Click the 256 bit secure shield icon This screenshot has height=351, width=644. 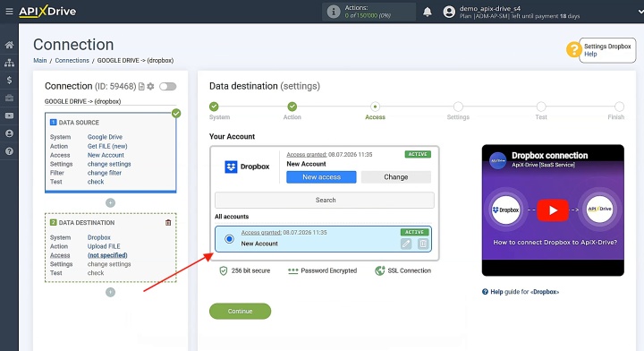pyautogui.click(x=223, y=270)
